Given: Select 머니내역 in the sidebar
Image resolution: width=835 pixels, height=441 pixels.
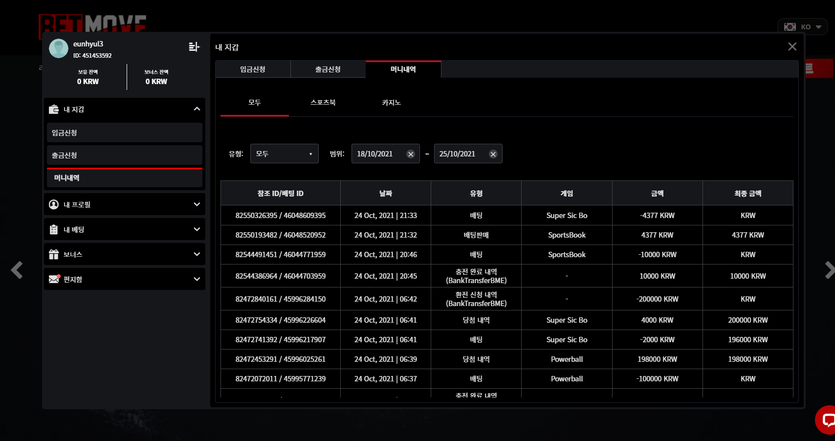Looking at the screenshot, I should coord(125,178).
